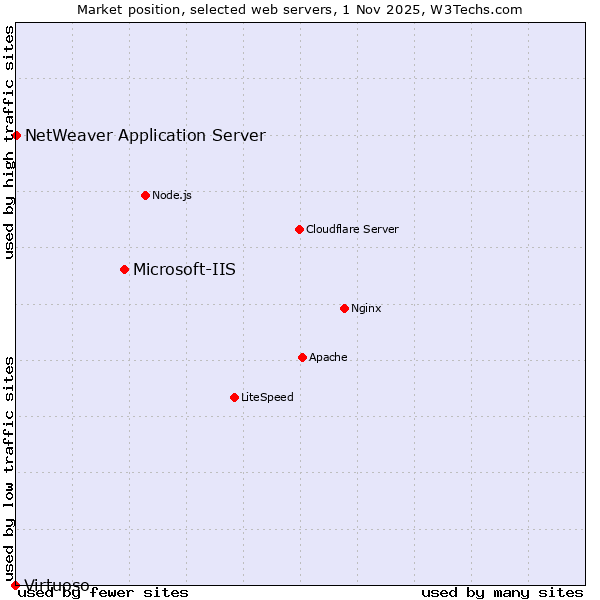Click the Cloudflare Server text label
This screenshot has width=600, height=600.
click(x=352, y=229)
